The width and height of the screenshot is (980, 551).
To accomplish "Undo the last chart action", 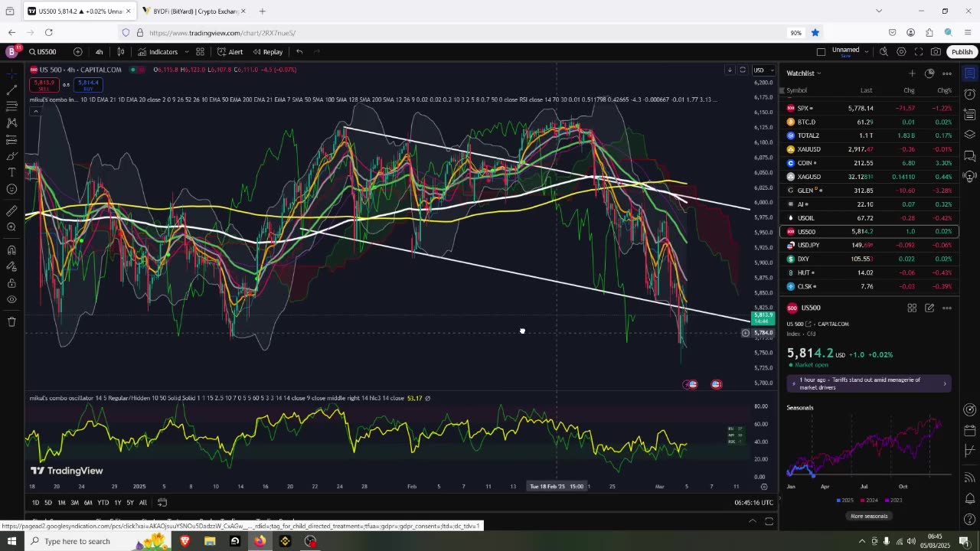I will coord(299,52).
